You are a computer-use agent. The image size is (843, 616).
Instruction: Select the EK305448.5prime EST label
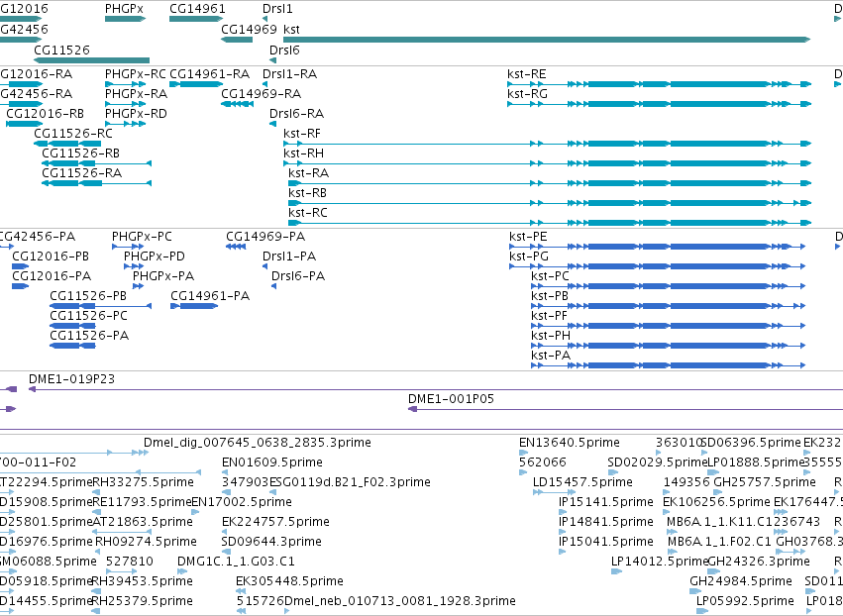point(290,582)
